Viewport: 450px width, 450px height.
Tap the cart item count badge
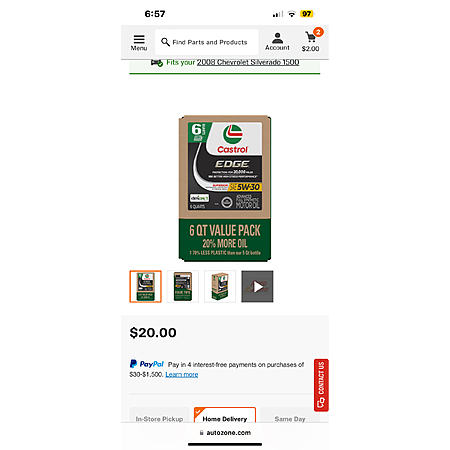319,32
